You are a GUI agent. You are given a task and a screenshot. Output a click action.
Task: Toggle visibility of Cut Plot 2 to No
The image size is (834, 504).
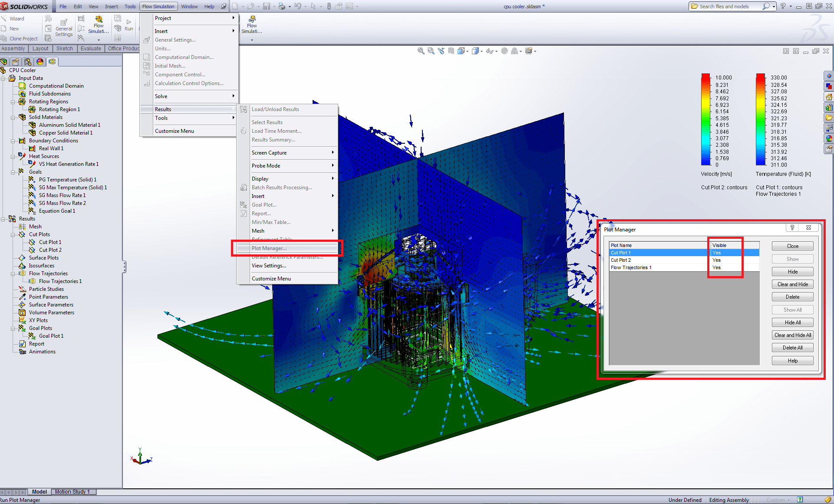716,260
